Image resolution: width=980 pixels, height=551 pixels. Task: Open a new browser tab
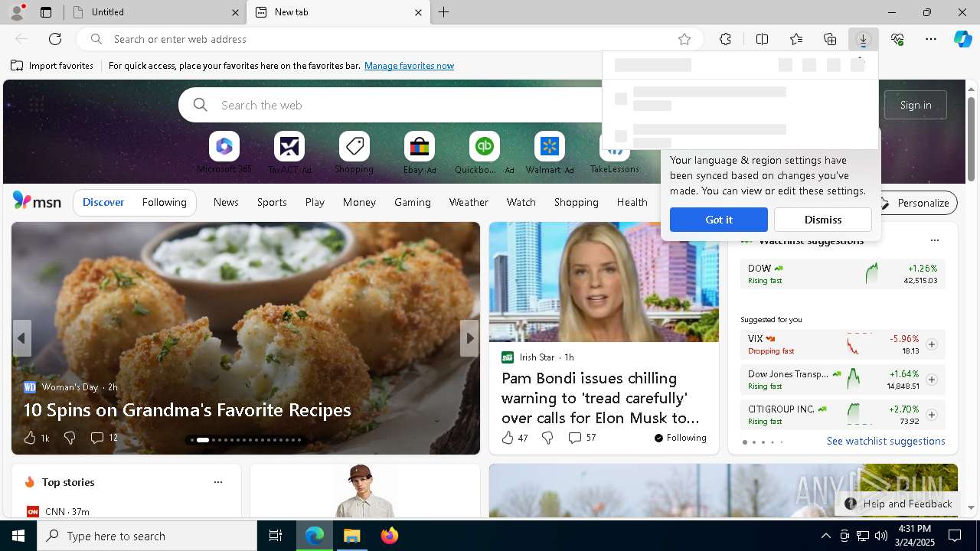444,12
